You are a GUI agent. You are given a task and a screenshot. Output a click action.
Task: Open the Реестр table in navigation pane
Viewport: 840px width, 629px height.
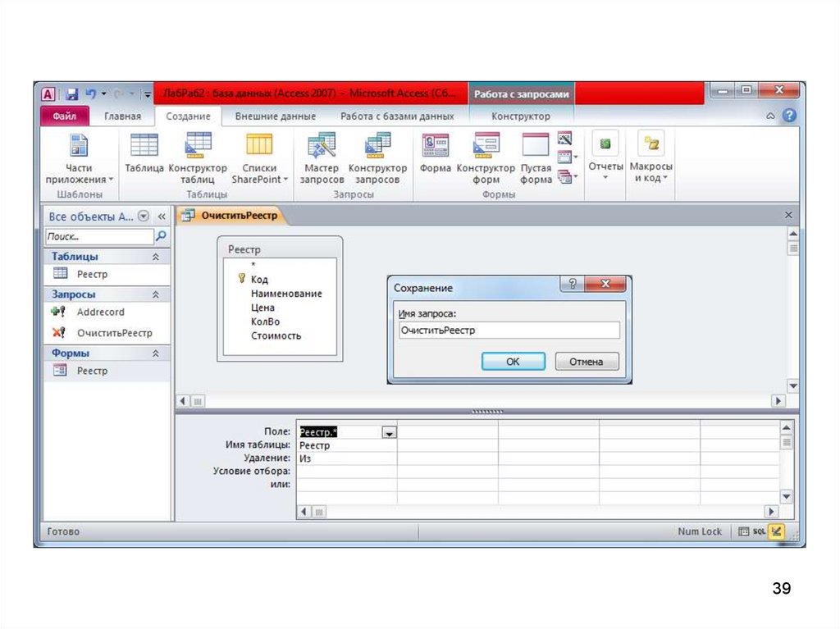click(x=107, y=275)
